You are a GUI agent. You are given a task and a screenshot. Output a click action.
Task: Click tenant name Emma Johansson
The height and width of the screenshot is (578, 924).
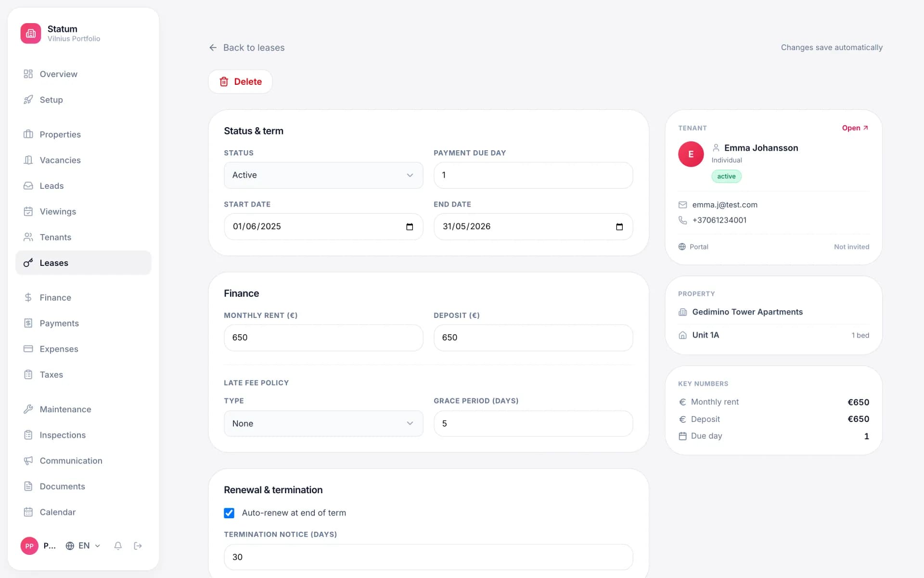761,148
